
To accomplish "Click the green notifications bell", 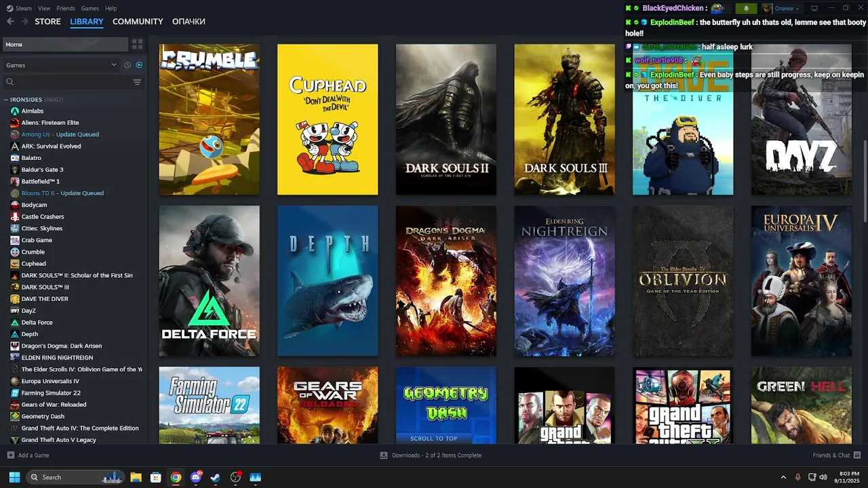I will [x=747, y=8].
